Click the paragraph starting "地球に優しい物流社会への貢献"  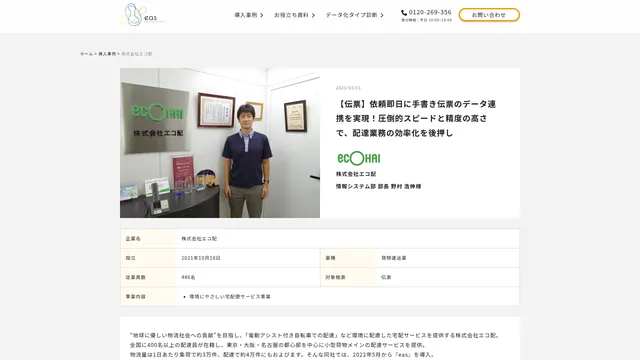coord(315,336)
